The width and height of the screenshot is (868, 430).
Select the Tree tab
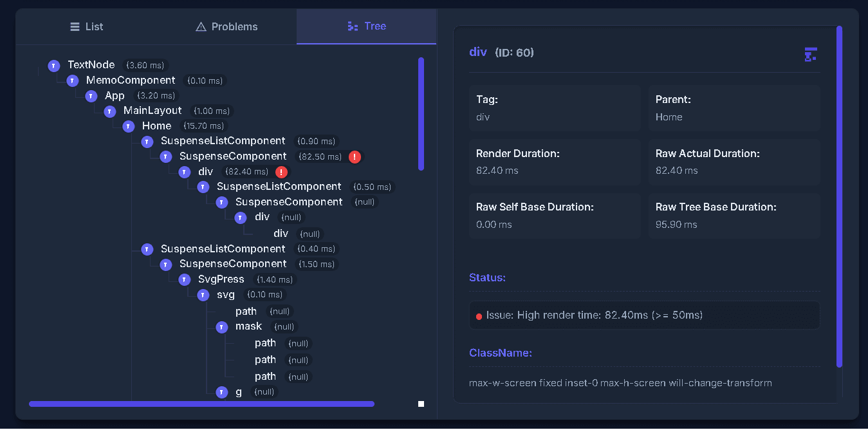click(366, 26)
